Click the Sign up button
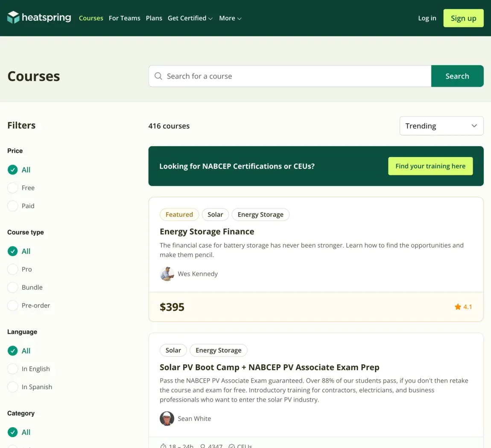Screen dimensions: 491x448 click(x=463, y=18)
